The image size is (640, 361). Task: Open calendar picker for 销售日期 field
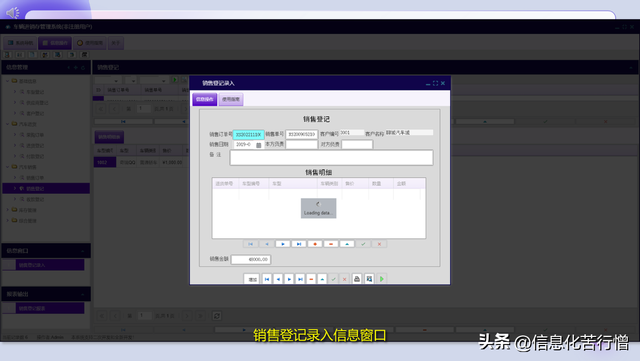pos(258,145)
